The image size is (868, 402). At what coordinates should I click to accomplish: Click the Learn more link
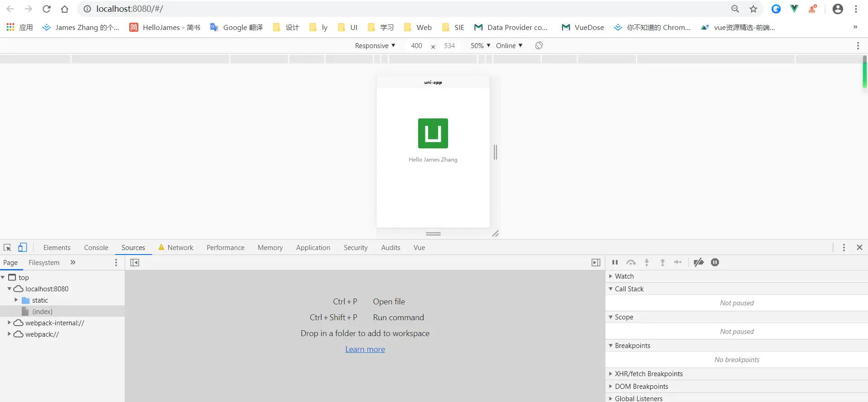coord(365,349)
